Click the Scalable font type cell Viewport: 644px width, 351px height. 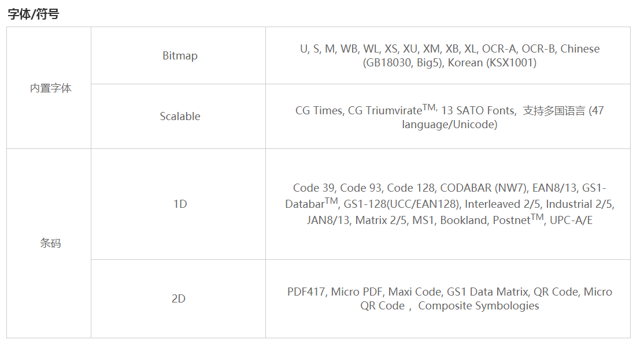(178, 117)
